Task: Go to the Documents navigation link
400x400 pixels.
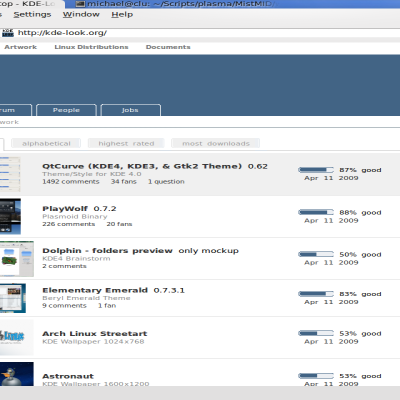Action: pyautogui.click(x=168, y=47)
